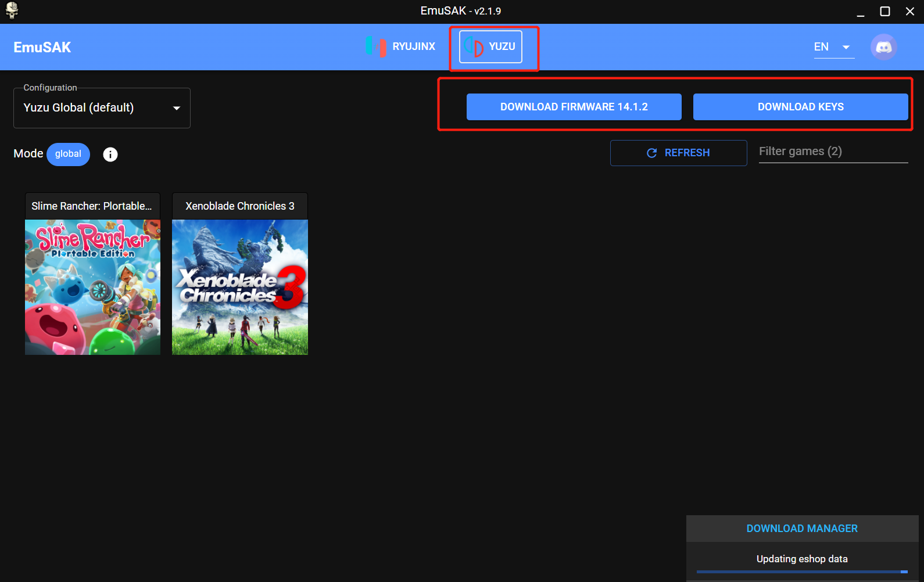
Task: Open Slime Rancher Plortable Edition cover
Action: click(x=92, y=287)
